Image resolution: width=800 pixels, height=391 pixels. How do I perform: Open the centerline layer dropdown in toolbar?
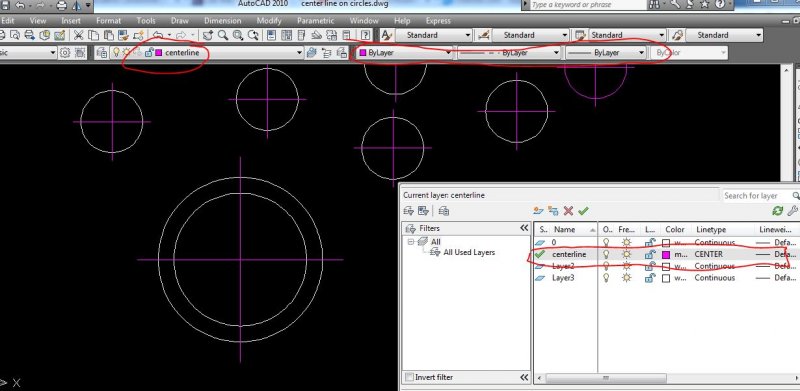(298, 53)
